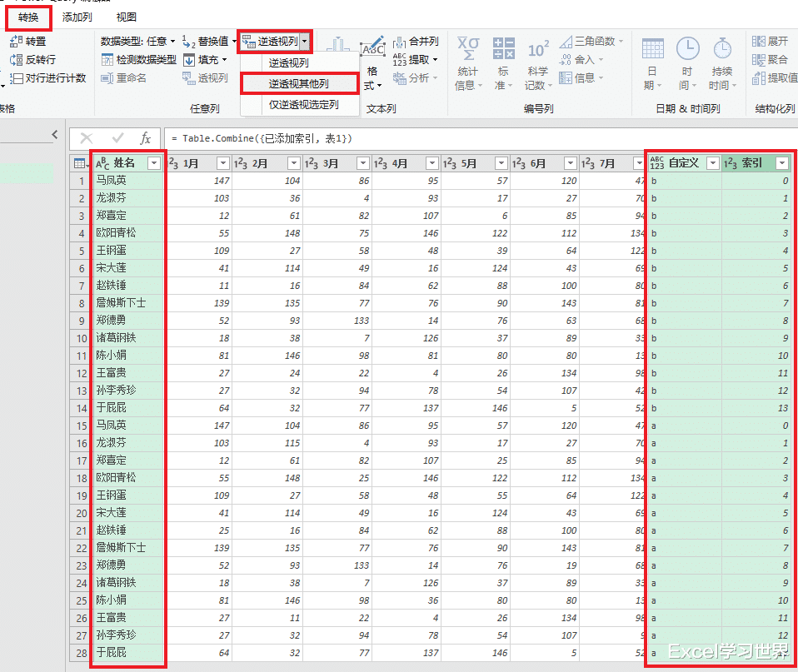Click the Date (日期) calendar icon
Image resolution: width=798 pixels, height=672 pixels.
pyautogui.click(x=652, y=49)
